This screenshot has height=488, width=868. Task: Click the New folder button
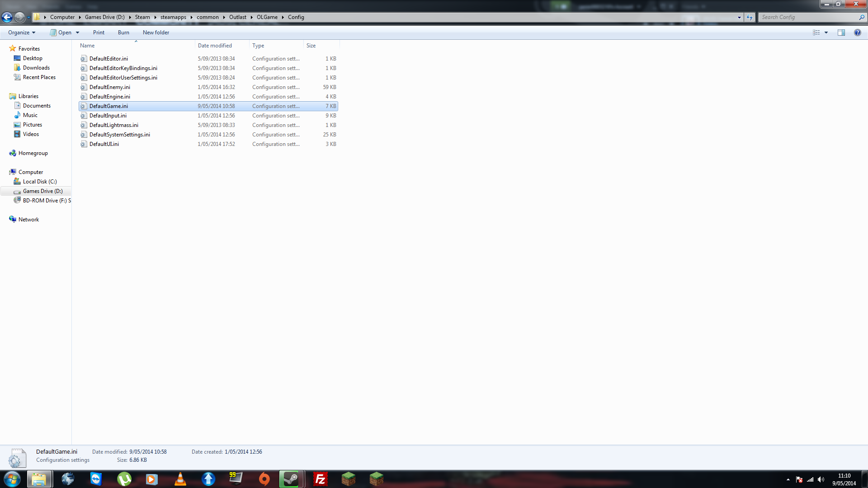(x=156, y=33)
